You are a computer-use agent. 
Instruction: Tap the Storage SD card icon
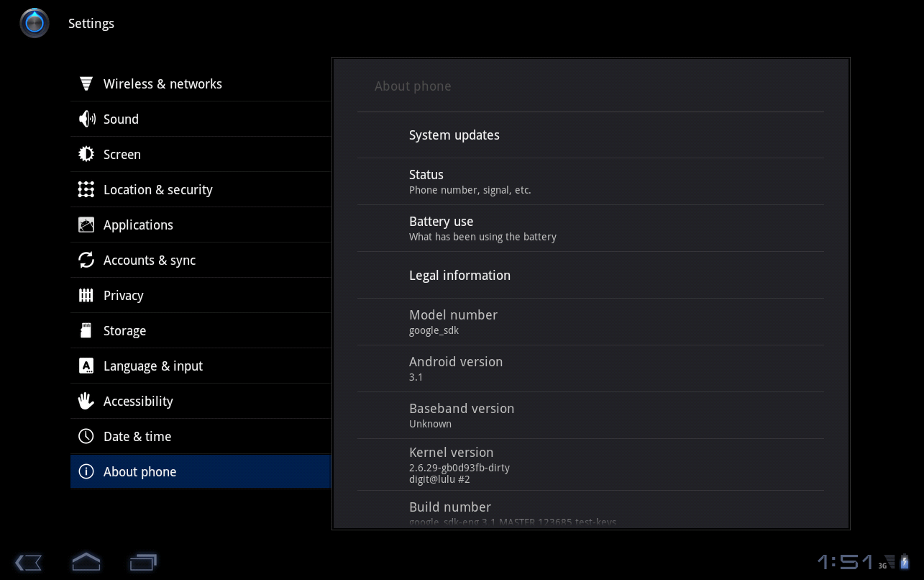[x=86, y=330]
